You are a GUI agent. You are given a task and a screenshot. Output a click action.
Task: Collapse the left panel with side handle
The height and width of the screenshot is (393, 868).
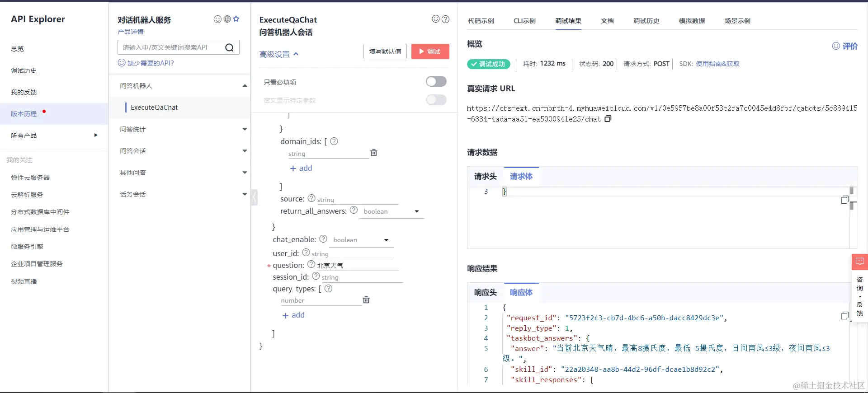click(255, 197)
